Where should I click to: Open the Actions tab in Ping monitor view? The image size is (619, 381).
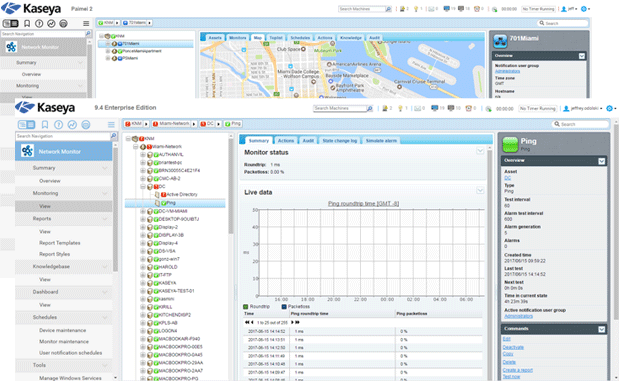(x=285, y=141)
